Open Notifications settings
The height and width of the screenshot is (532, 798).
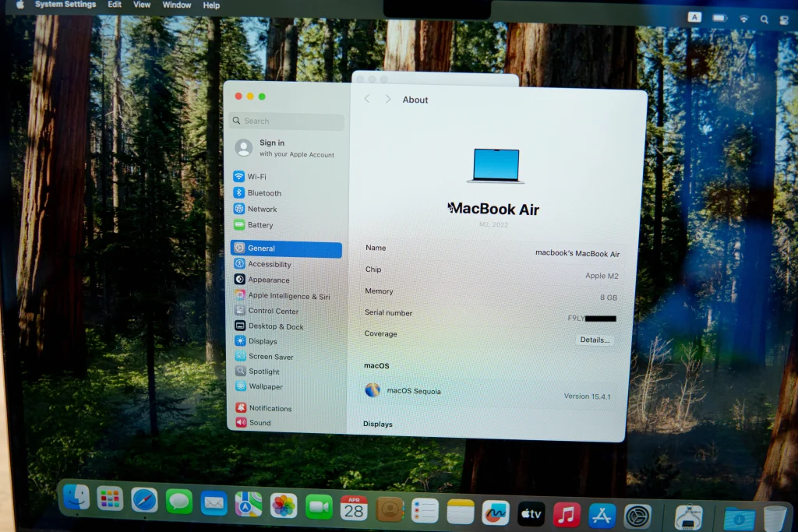coord(270,408)
